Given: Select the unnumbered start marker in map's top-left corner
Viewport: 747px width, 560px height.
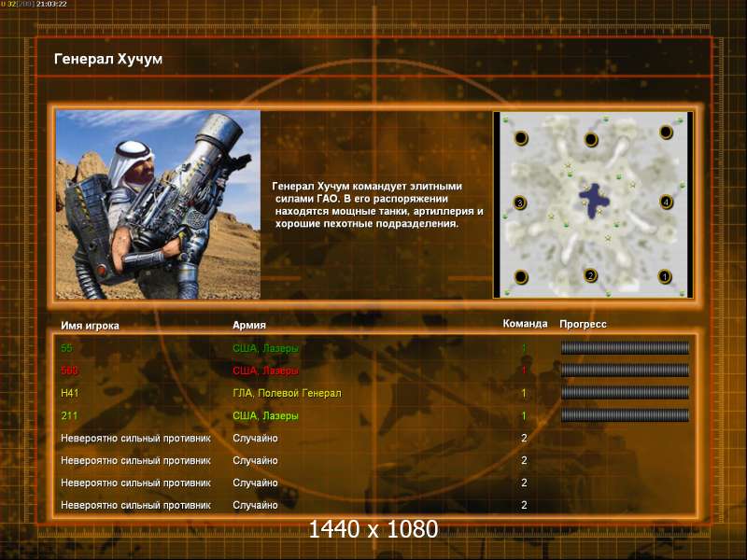Looking at the screenshot, I should (521, 138).
